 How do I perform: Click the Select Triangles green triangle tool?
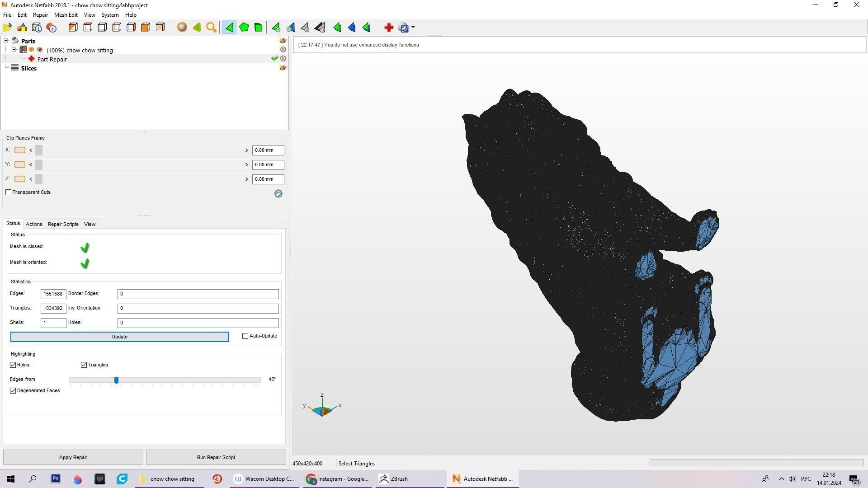click(229, 28)
